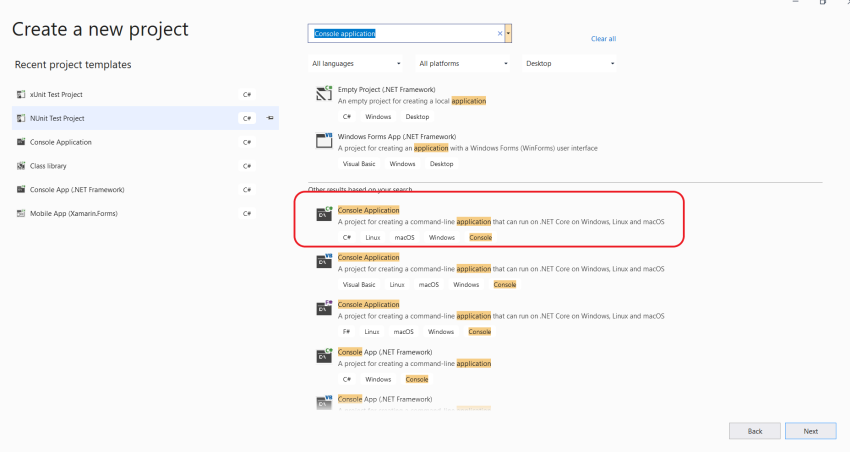Click Visual Basic tag under Windows Forms App

click(359, 164)
